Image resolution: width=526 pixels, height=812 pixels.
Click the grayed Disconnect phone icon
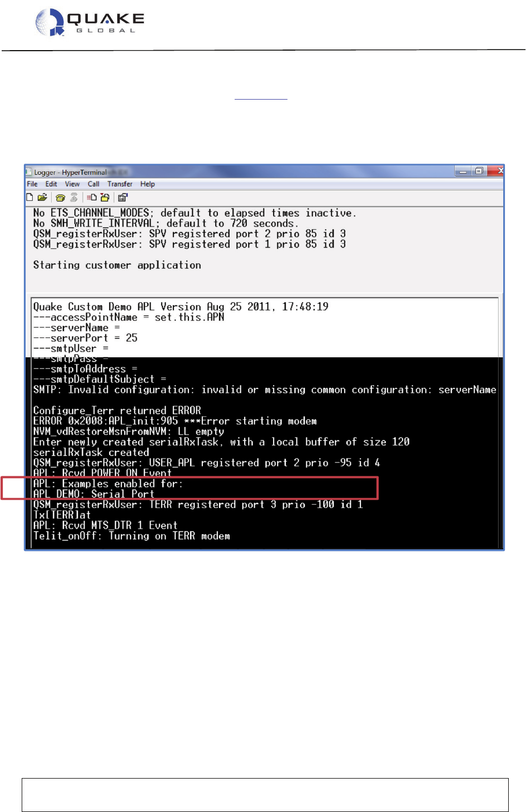pos(73,198)
